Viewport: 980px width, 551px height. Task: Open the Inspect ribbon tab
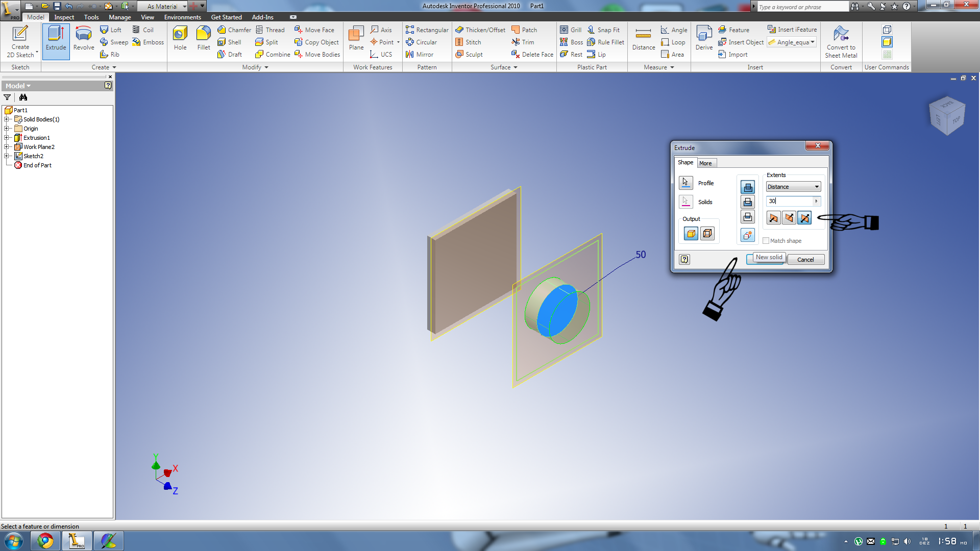64,17
